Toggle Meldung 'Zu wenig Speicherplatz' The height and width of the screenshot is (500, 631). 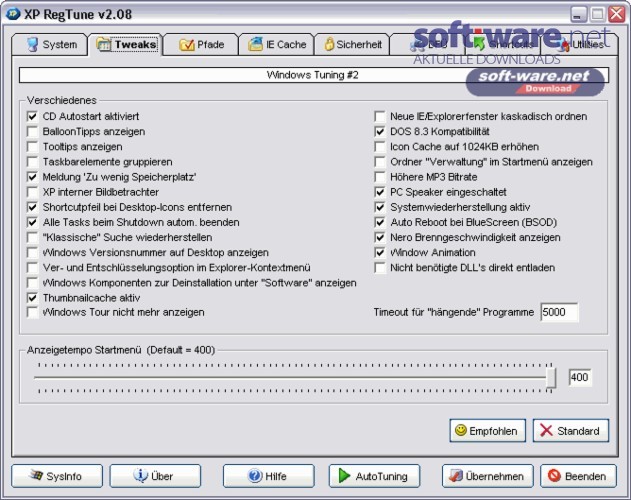[32, 177]
